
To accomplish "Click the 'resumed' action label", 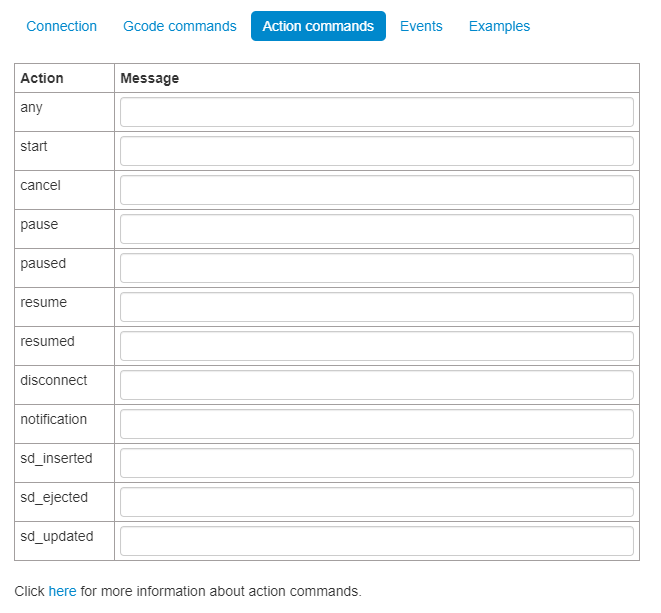I will click(47, 341).
